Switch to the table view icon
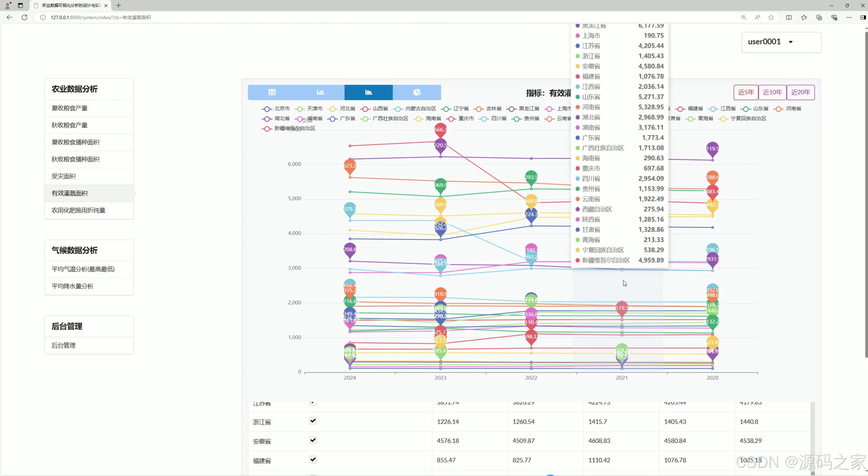The height and width of the screenshot is (476, 868). tap(272, 92)
